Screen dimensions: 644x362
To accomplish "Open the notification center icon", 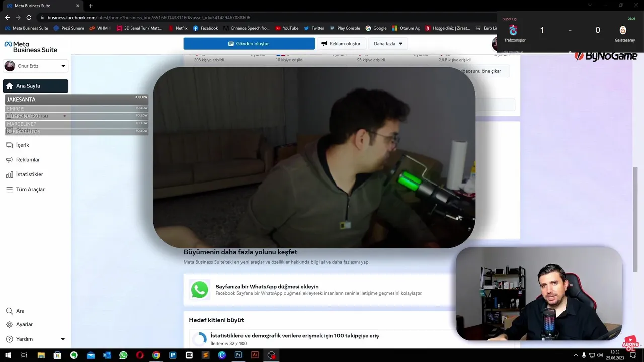I will pos(633,355).
